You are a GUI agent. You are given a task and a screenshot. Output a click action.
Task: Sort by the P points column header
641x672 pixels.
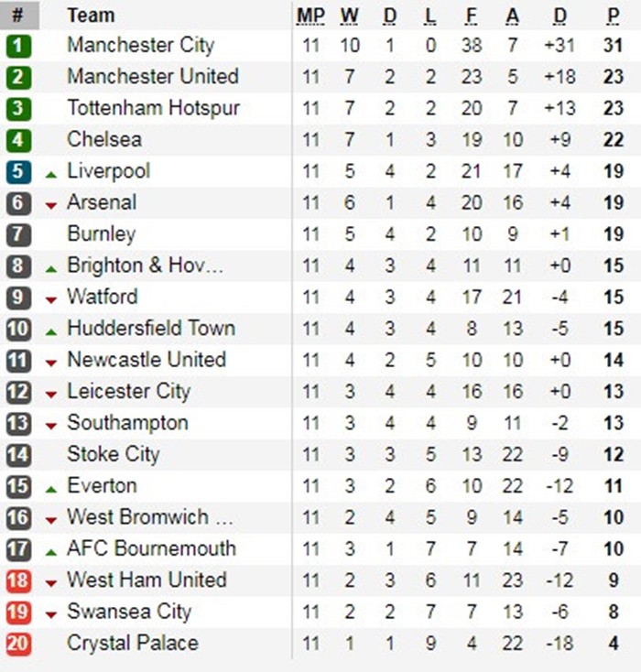(x=613, y=16)
